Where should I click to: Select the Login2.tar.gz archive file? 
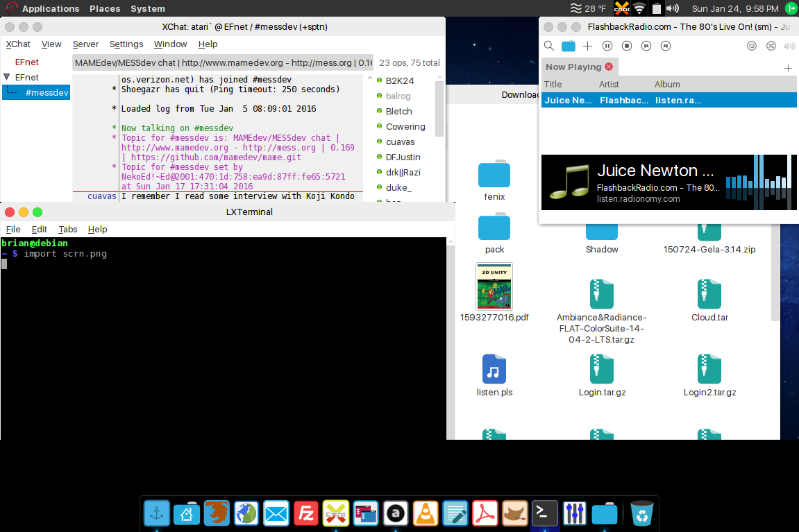pos(709,375)
